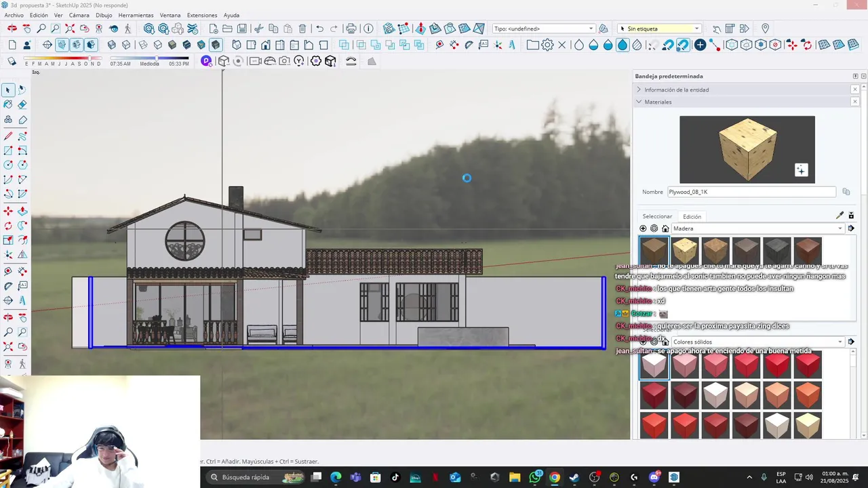Choose the Eraser tool in left toolbar
The width and height of the screenshot is (868, 488).
(22, 104)
